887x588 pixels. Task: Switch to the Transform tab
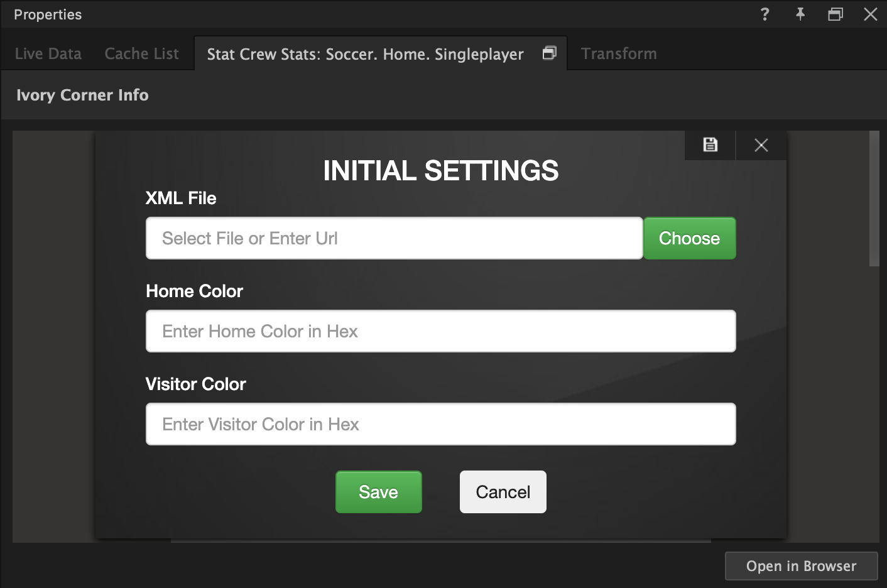click(x=619, y=53)
